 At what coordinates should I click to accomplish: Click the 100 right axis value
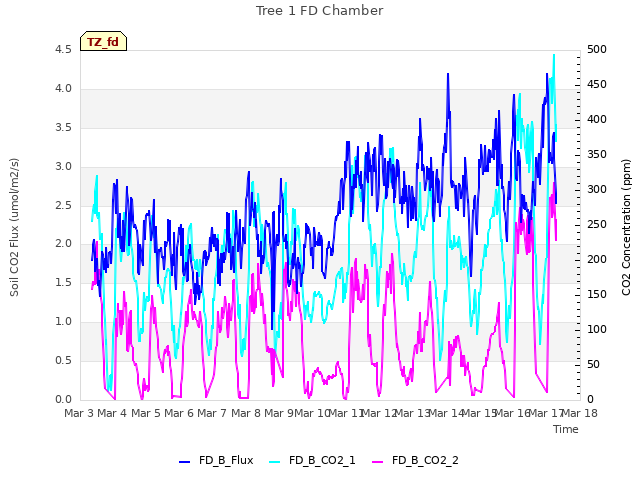(597, 330)
